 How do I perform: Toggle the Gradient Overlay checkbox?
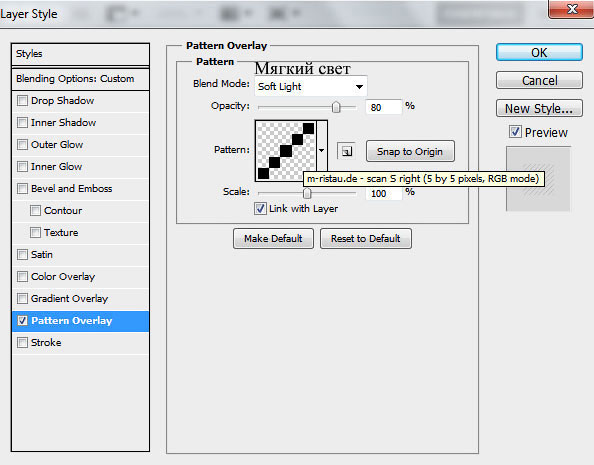click(22, 298)
